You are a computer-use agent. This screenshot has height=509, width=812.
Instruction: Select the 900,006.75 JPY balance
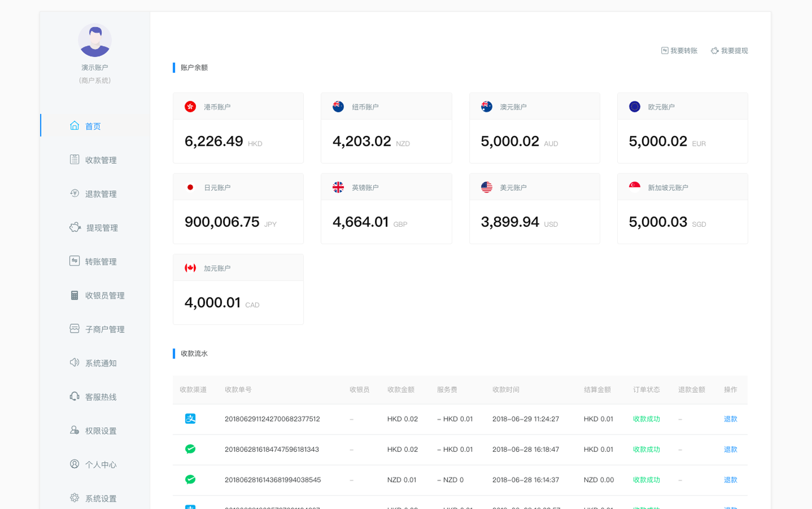pos(231,222)
